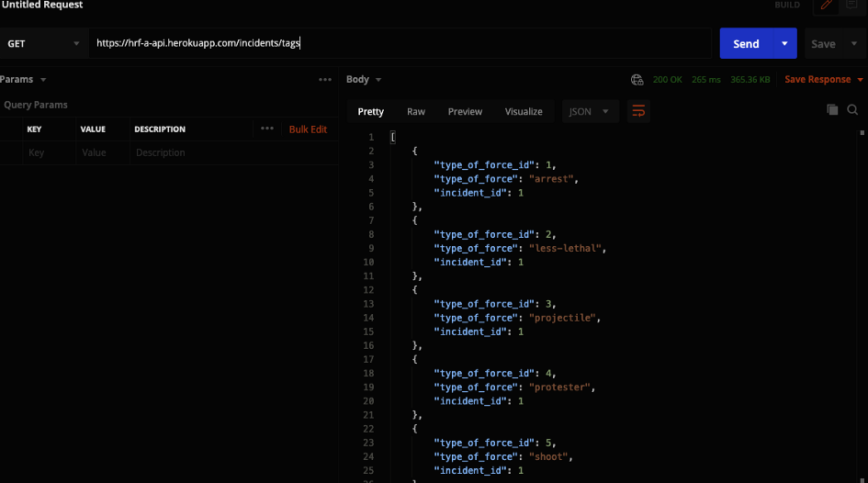Screen dimensions: 868x483
Task: Click "incident_id" key on line 5
Action: coord(470,193)
